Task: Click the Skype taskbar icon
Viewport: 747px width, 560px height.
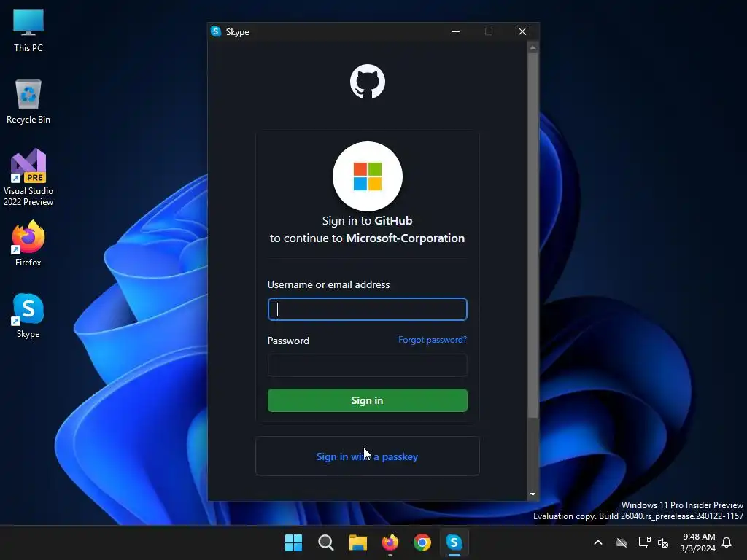Action: (x=454, y=542)
